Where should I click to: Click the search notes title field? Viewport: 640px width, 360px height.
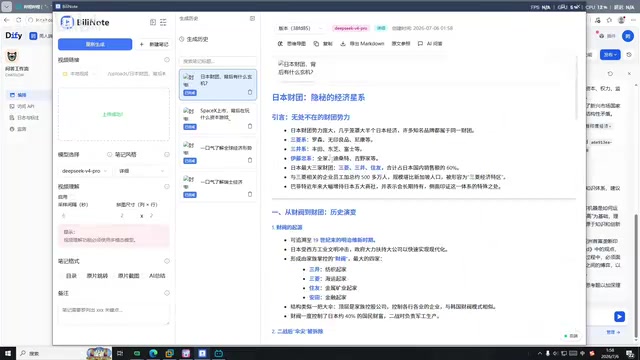click(218, 61)
